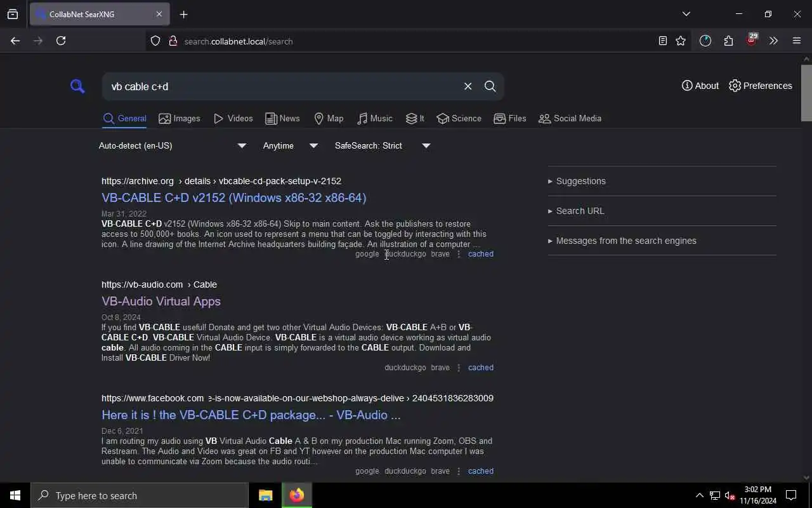Open the Science category tab
The height and width of the screenshot is (508, 812).
(459, 119)
